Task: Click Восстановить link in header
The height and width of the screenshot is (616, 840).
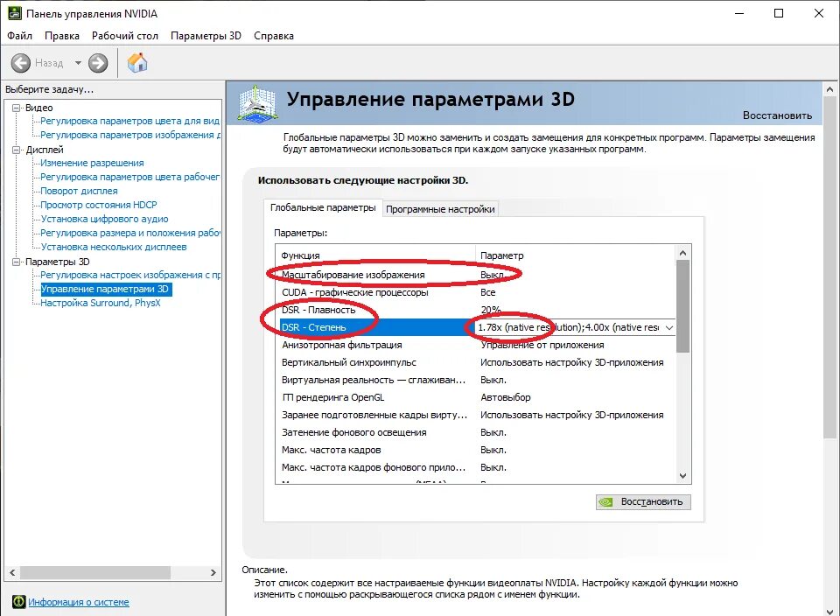Action: [x=777, y=115]
